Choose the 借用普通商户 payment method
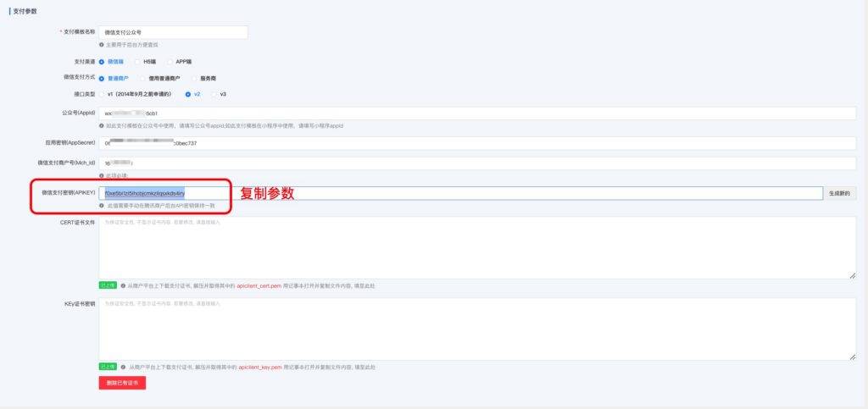Screen dimensions: 868x409 [x=142, y=78]
